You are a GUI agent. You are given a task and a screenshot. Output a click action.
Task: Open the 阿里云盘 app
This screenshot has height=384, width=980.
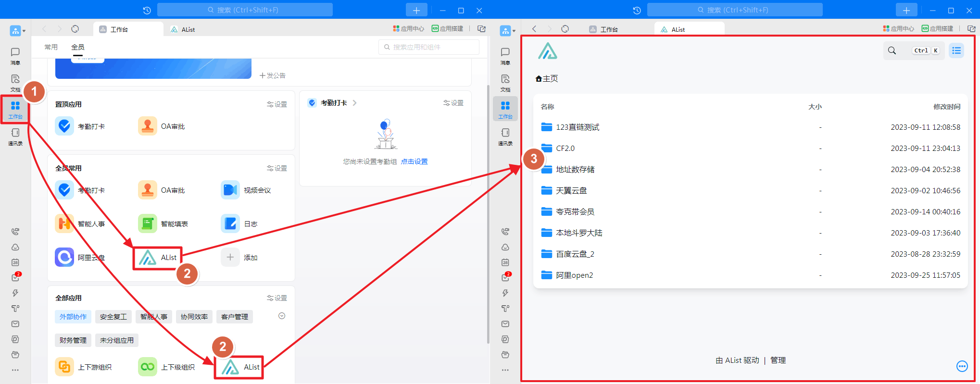click(x=64, y=258)
